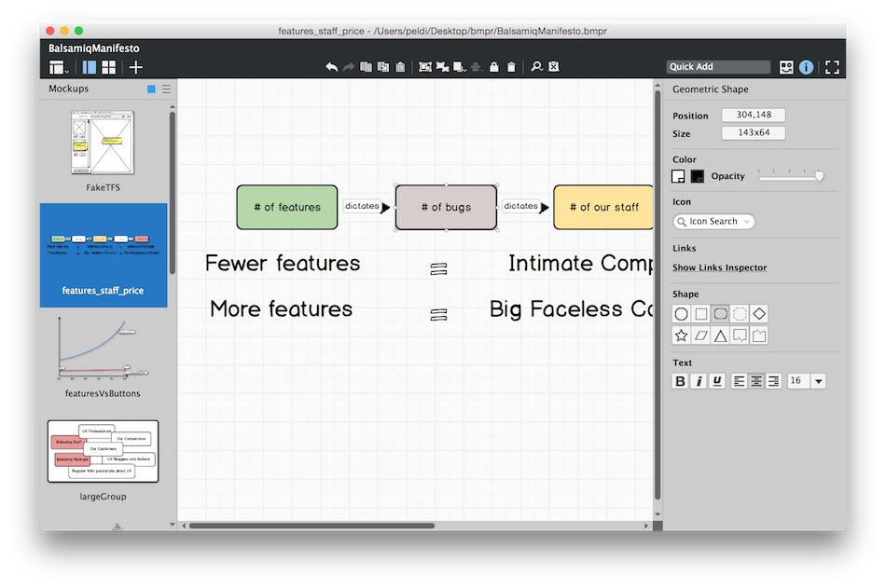Switch Mockups panel to list view
This screenshot has width=886, height=588.
166,89
